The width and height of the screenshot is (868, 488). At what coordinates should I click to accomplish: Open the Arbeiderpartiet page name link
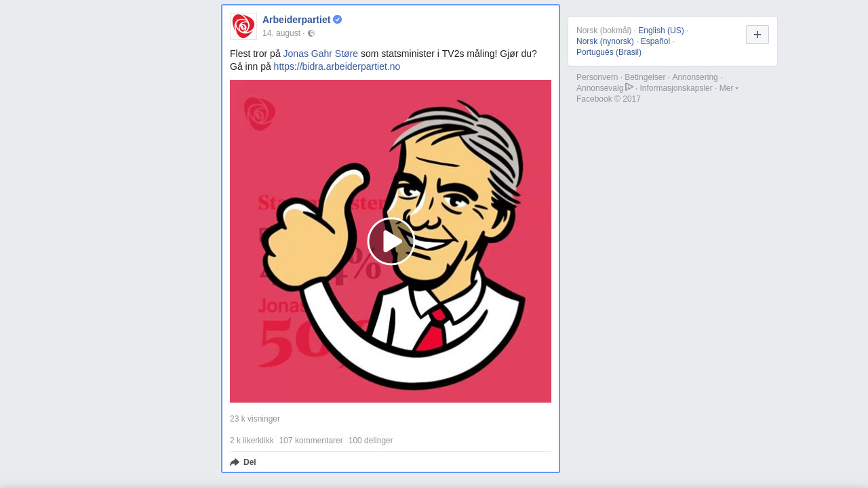pyautogui.click(x=296, y=20)
